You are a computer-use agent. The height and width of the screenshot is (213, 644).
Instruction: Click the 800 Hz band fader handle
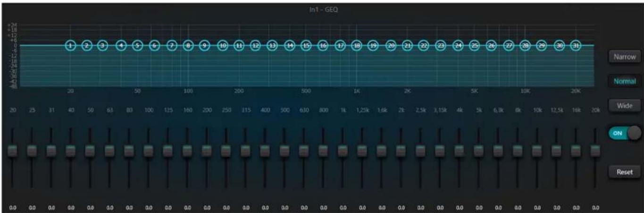[x=323, y=151]
